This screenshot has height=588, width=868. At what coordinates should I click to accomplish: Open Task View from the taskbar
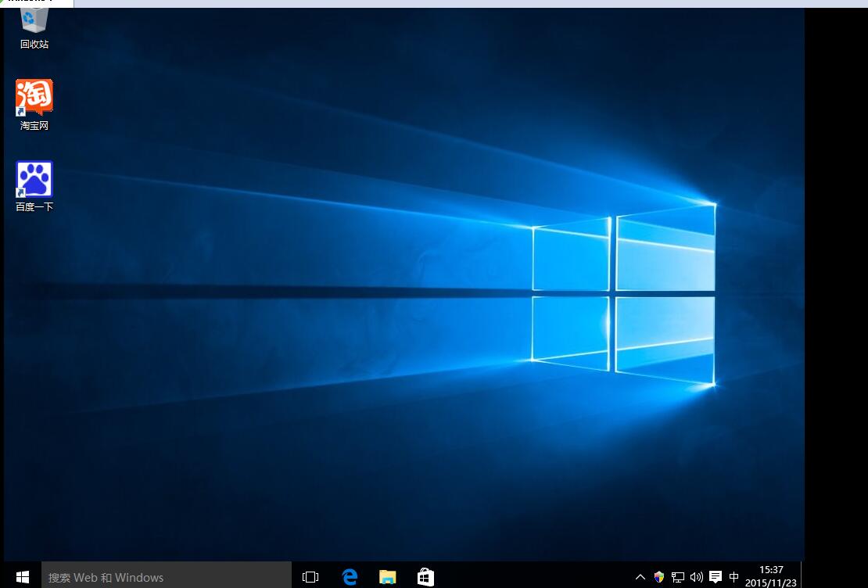pos(310,577)
